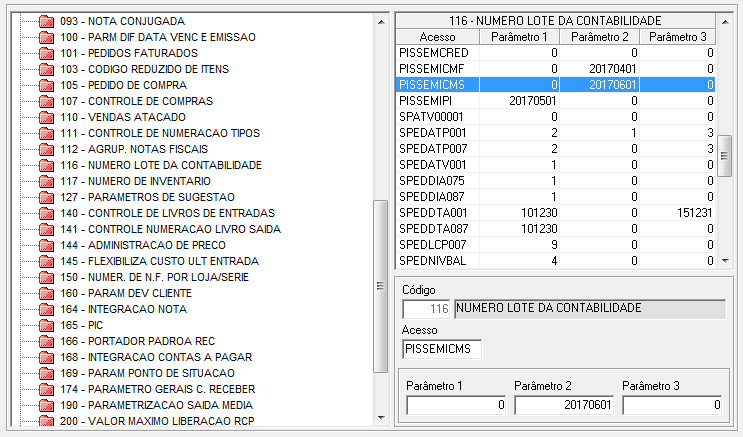Click folder icon for 165 - PIC
Viewport: 743px width, 437px height.
click(46, 325)
